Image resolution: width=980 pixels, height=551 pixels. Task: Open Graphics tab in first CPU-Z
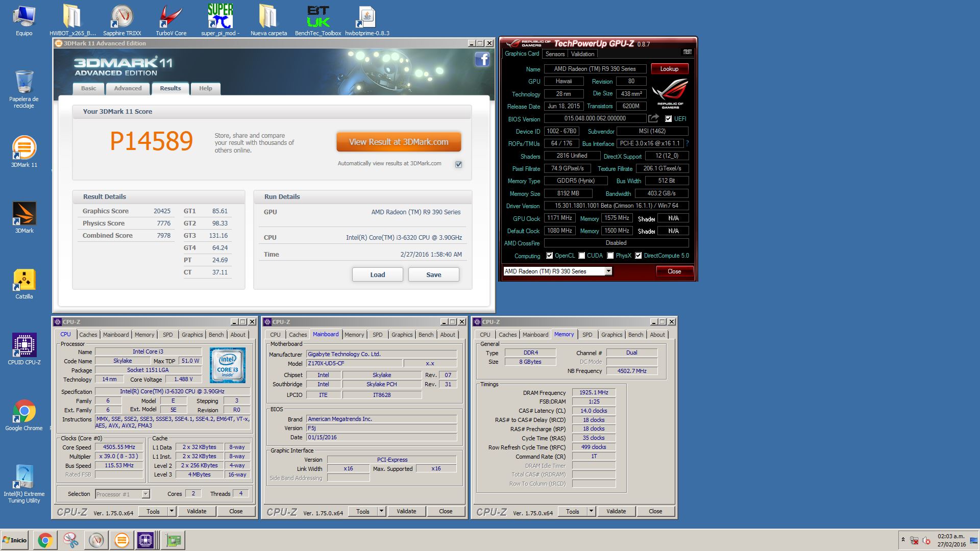[x=192, y=335]
